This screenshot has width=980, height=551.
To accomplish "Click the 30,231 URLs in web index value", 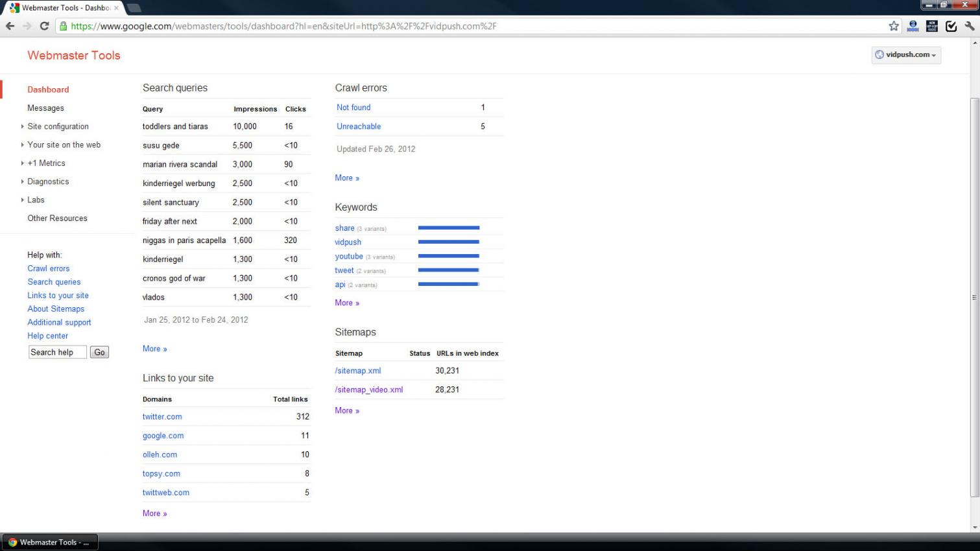I will click(x=447, y=371).
